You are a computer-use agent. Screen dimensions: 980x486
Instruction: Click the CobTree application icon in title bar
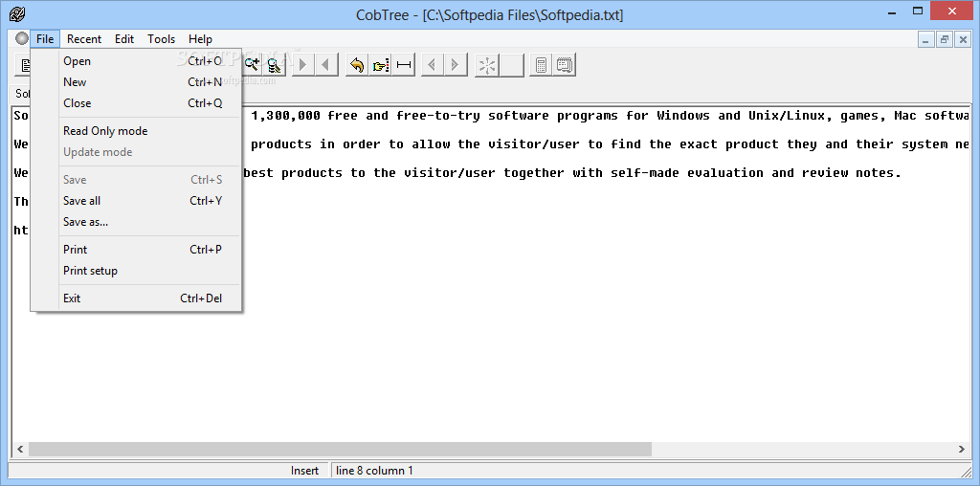point(17,13)
